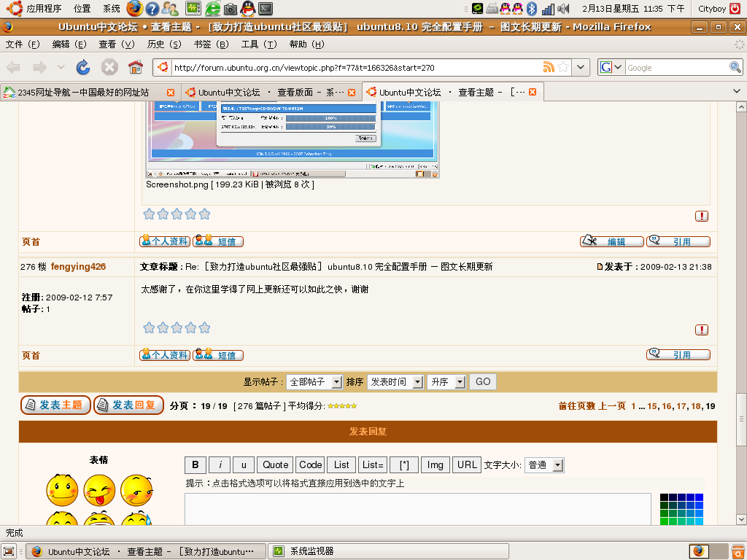The height and width of the screenshot is (560, 747).
Task: Go to page 15 in pagination
Action: coord(651,406)
